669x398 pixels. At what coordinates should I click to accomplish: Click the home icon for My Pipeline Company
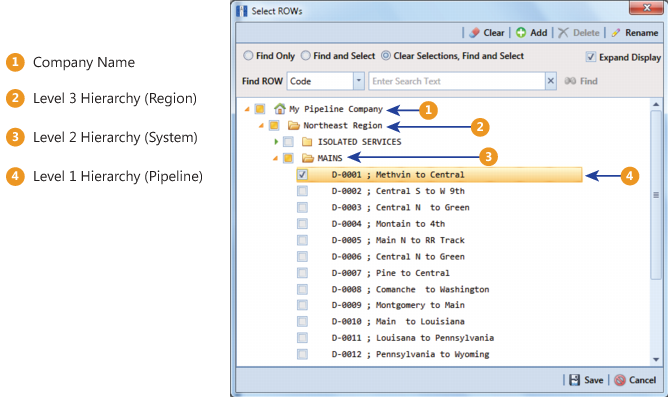pos(280,109)
